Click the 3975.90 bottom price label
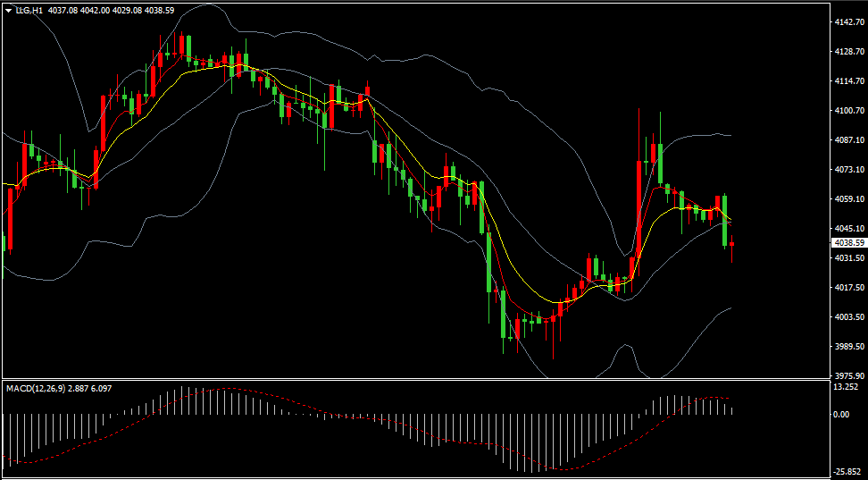The width and height of the screenshot is (868, 480). (849, 375)
